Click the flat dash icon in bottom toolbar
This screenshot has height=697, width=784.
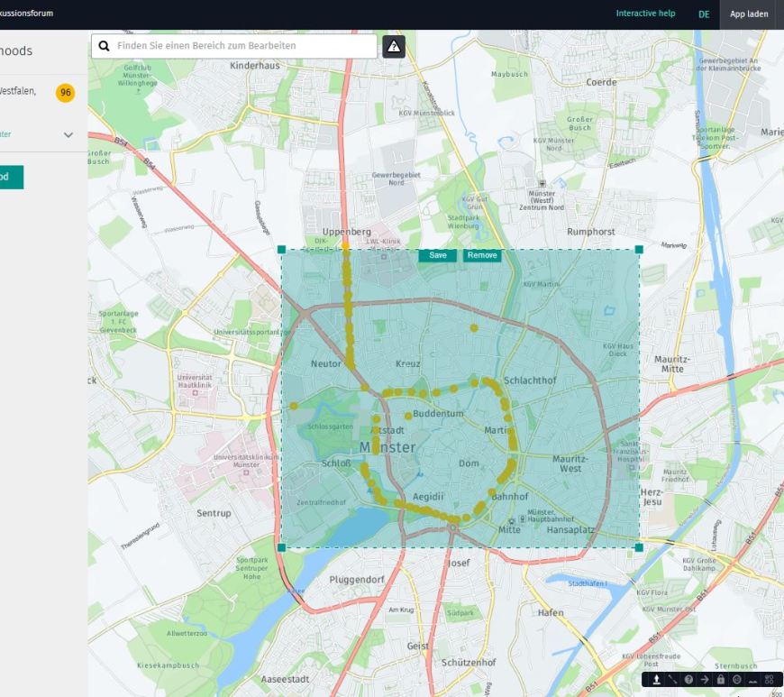[x=752, y=679]
